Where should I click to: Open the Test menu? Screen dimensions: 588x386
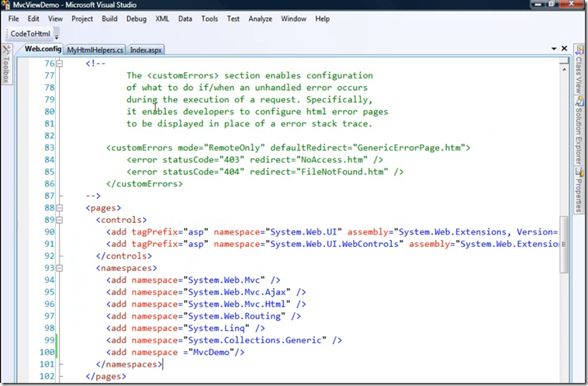click(x=233, y=19)
